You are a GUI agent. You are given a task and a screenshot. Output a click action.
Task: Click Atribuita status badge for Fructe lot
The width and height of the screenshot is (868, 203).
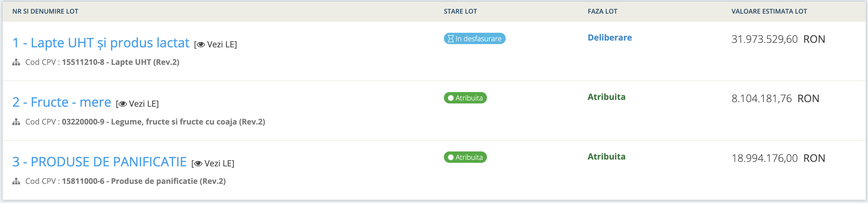tap(465, 98)
